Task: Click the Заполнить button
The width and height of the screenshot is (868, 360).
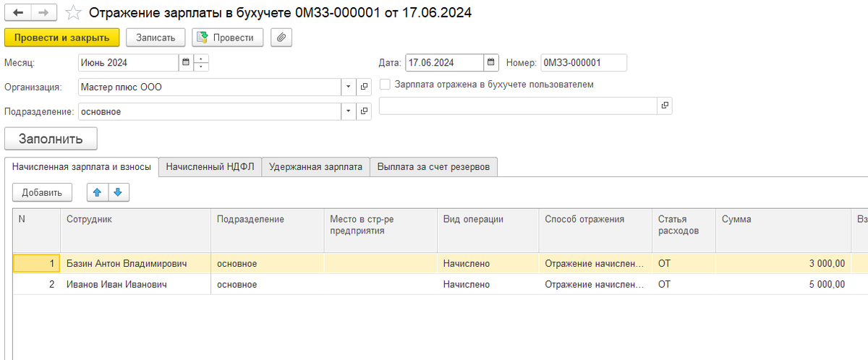Action: (51, 139)
